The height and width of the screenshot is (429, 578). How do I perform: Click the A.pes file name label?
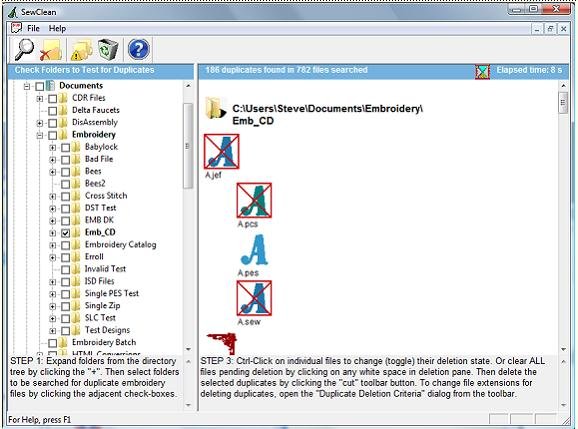[x=248, y=273]
